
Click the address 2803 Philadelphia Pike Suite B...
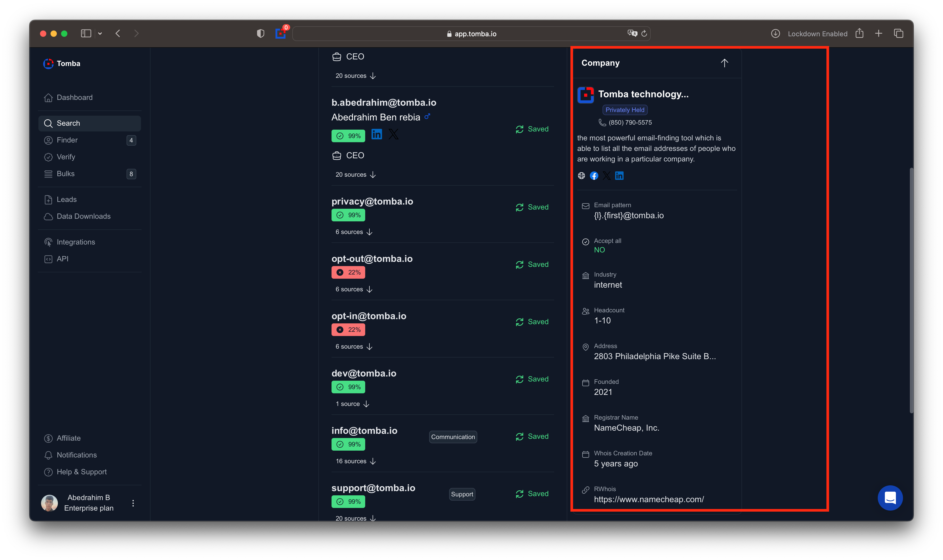[x=654, y=356]
